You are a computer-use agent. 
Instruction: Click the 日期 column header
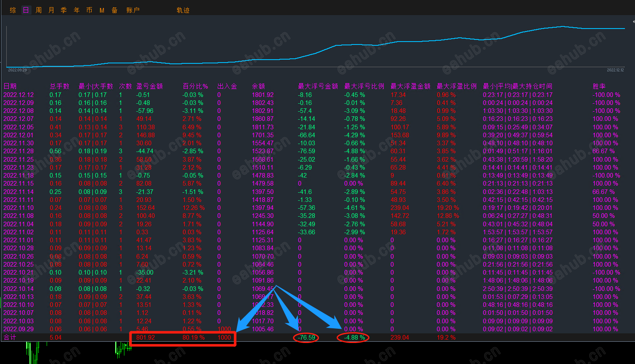pos(10,86)
